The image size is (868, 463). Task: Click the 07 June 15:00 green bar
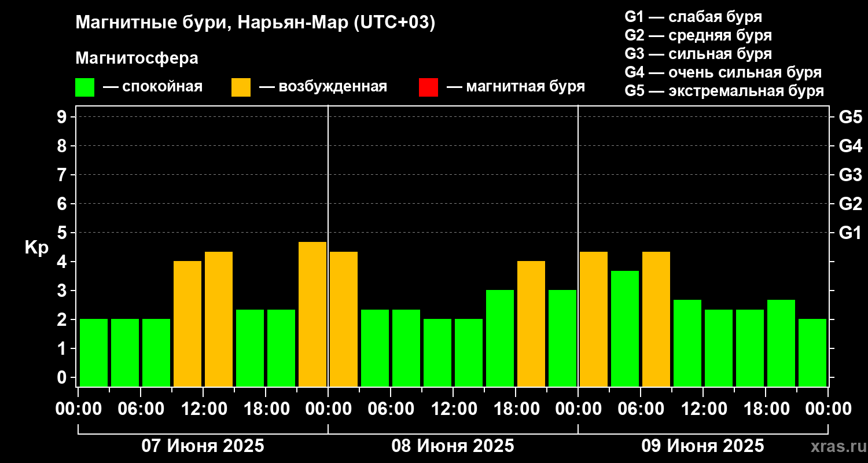click(x=250, y=348)
